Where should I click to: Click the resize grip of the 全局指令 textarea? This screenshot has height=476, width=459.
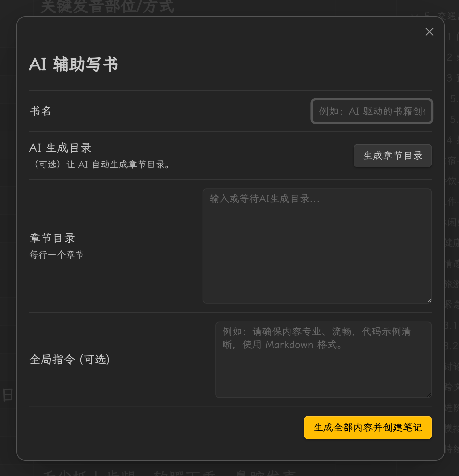pos(429,395)
